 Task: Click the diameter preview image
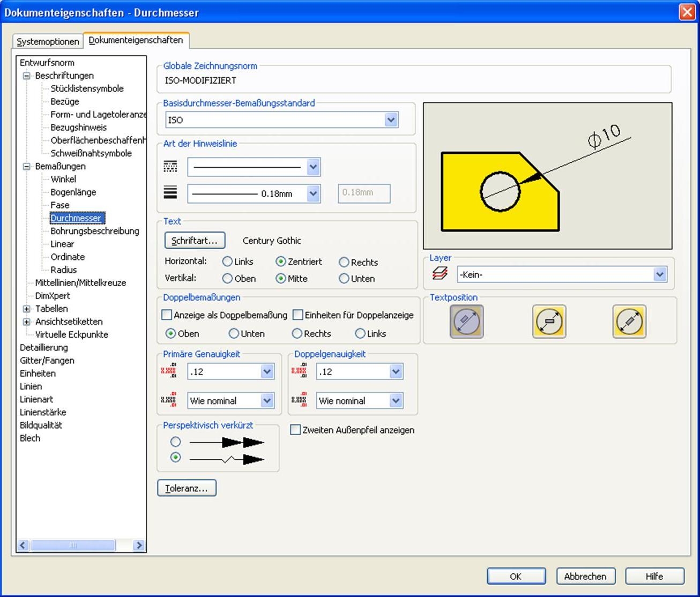(x=547, y=176)
